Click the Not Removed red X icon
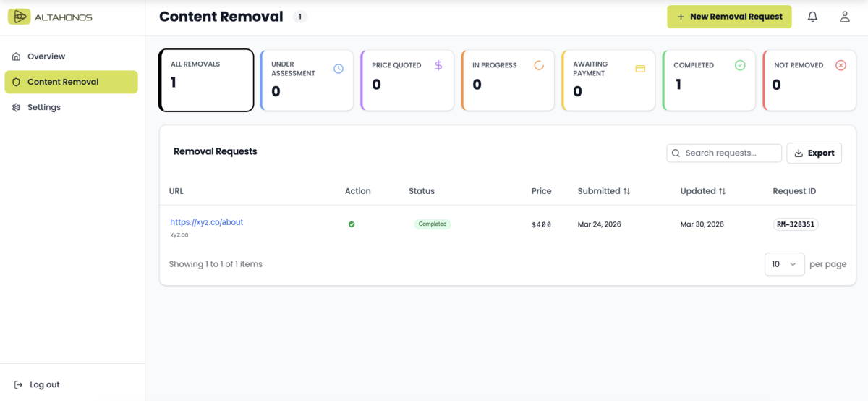This screenshot has height=401, width=868. (x=841, y=65)
